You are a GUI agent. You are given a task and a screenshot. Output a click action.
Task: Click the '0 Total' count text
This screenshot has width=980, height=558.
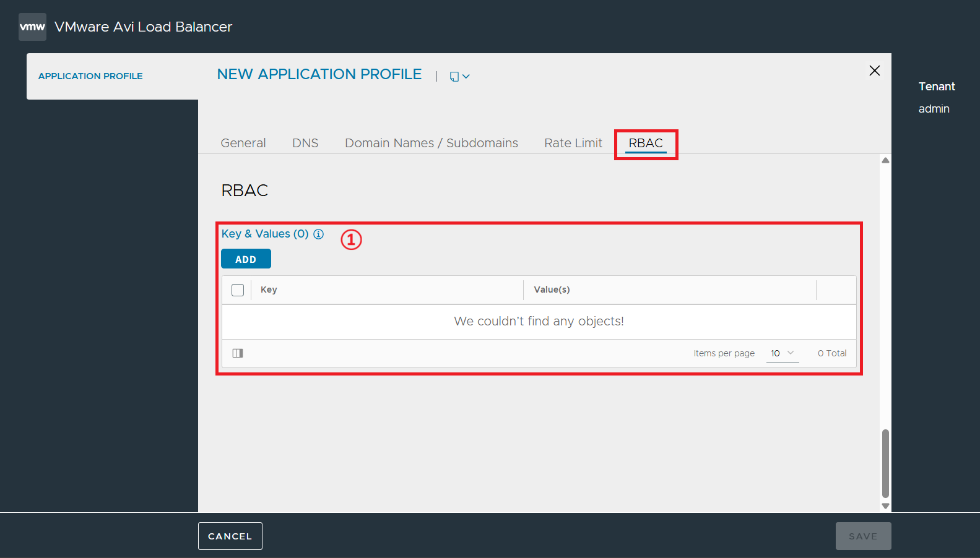point(832,353)
